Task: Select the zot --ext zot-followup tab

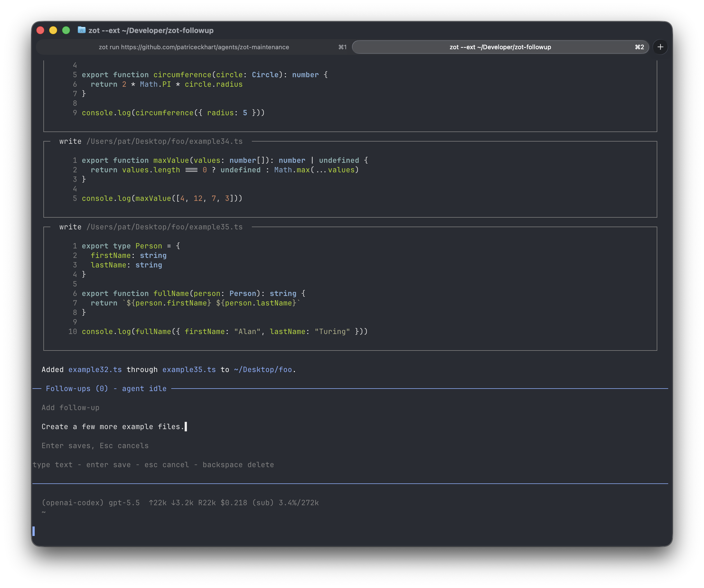Action: point(500,47)
